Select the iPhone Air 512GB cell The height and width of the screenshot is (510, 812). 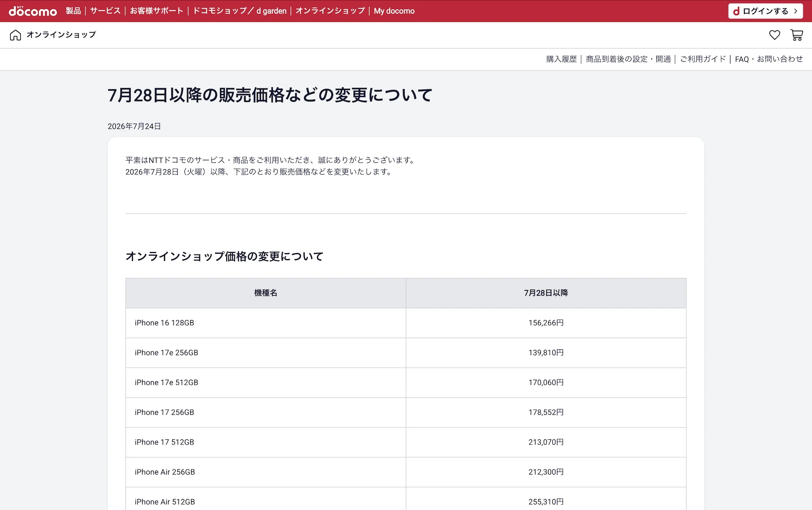(266, 499)
